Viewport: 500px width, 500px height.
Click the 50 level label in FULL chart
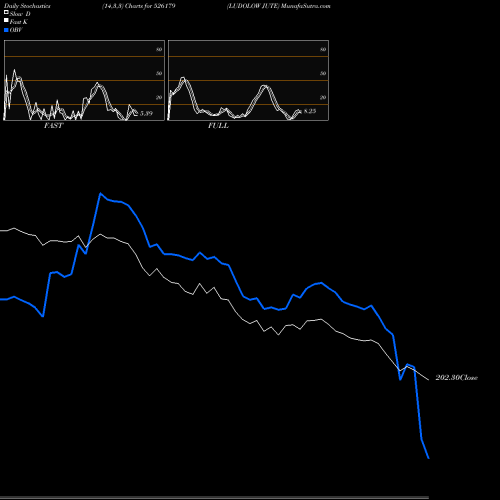(323, 73)
